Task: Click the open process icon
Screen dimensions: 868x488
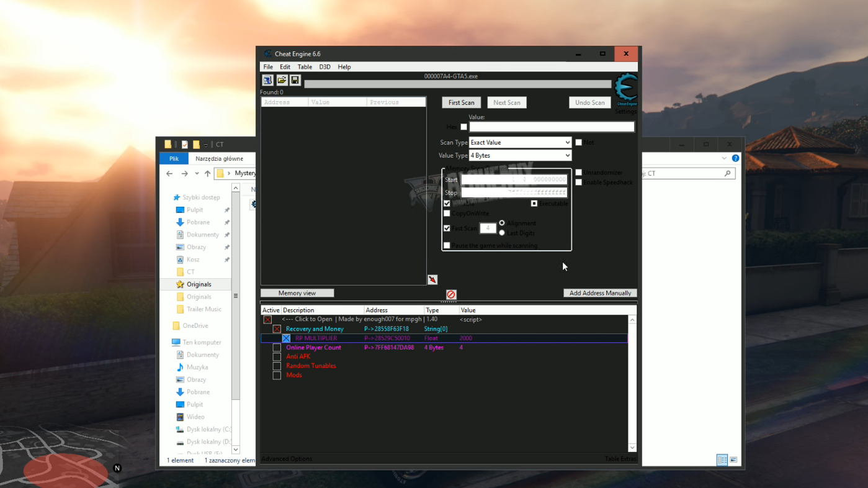Action: click(267, 80)
